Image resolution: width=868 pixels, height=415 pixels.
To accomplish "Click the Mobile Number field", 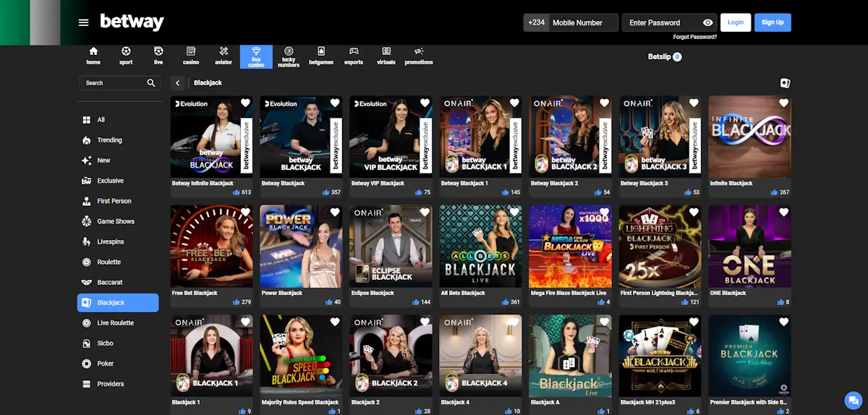I will click(584, 22).
